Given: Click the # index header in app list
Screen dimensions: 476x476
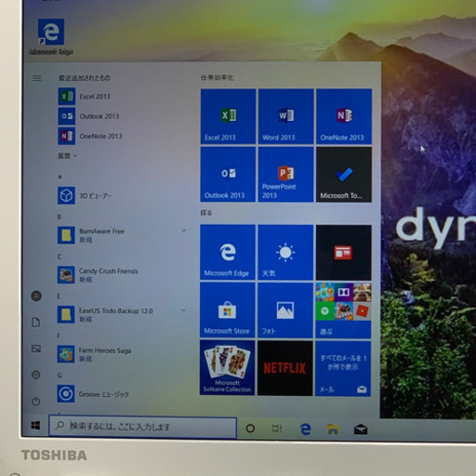Looking at the screenshot, I should 59,177.
